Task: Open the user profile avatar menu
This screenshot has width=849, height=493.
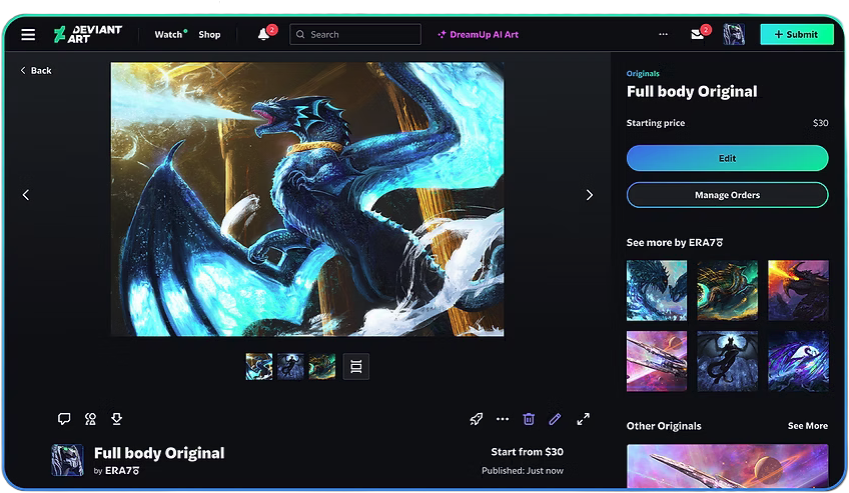Action: pos(734,34)
